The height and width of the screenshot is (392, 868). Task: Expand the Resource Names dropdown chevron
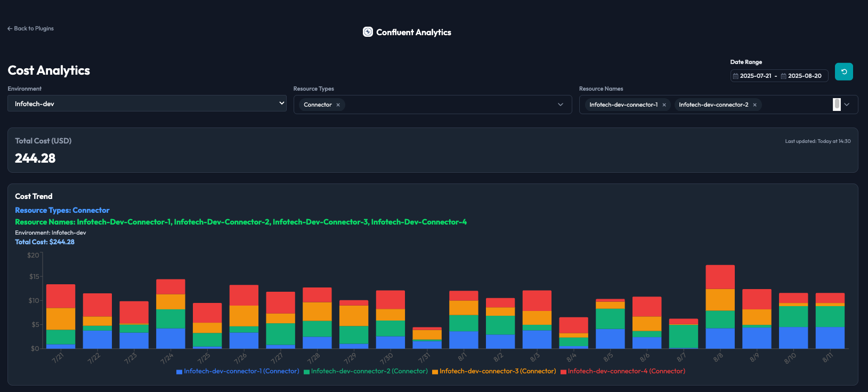click(x=847, y=105)
